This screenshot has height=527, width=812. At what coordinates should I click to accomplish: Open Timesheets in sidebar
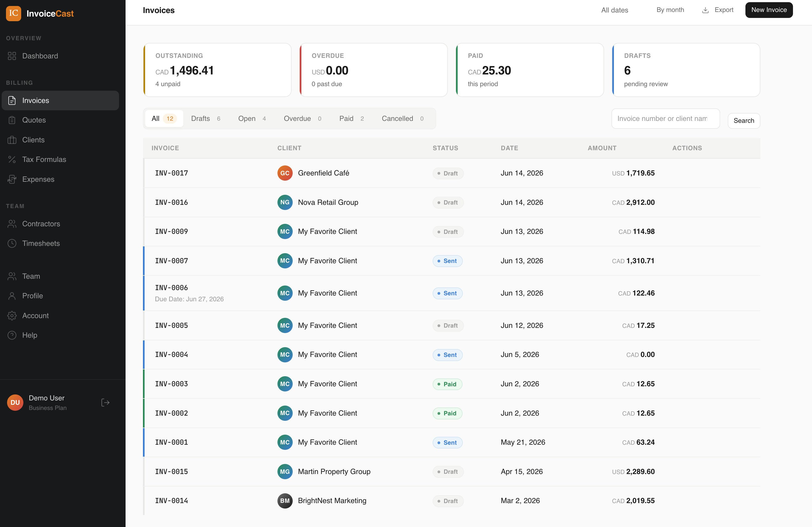60,243
